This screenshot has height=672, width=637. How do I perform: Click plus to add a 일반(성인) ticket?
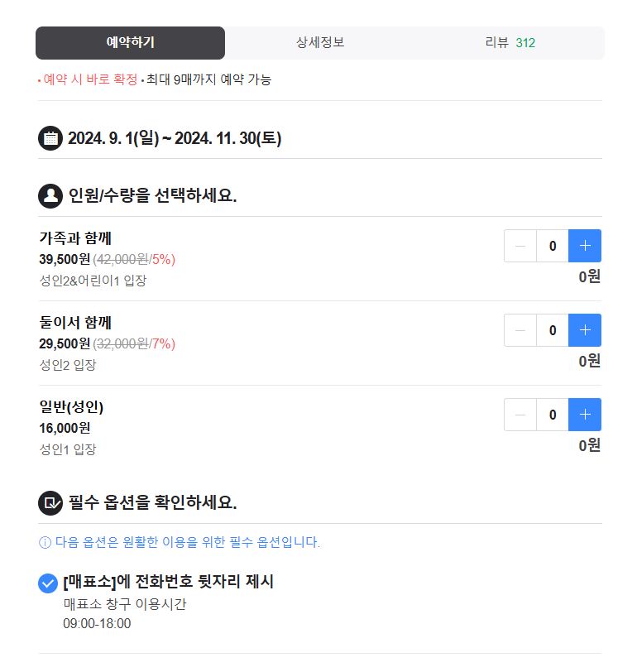(585, 415)
